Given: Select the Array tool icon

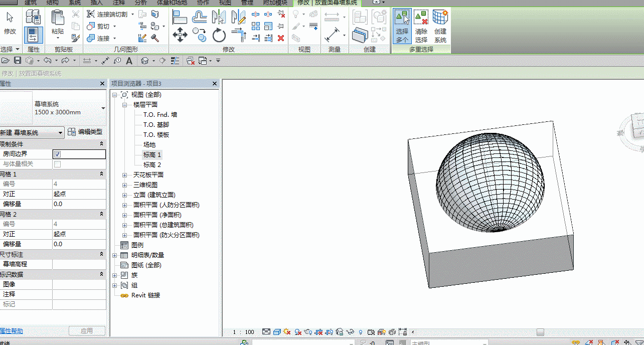Looking at the screenshot, I should pos(256,26).
